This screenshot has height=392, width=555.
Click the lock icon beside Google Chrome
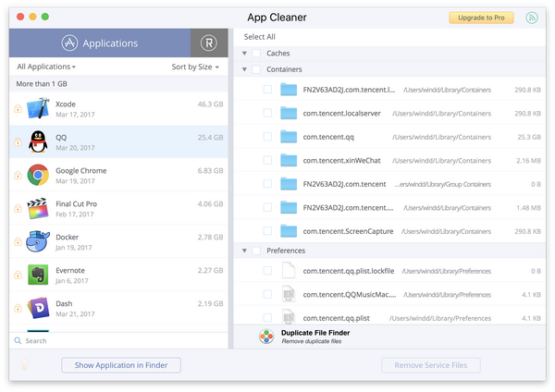(18, 175)
